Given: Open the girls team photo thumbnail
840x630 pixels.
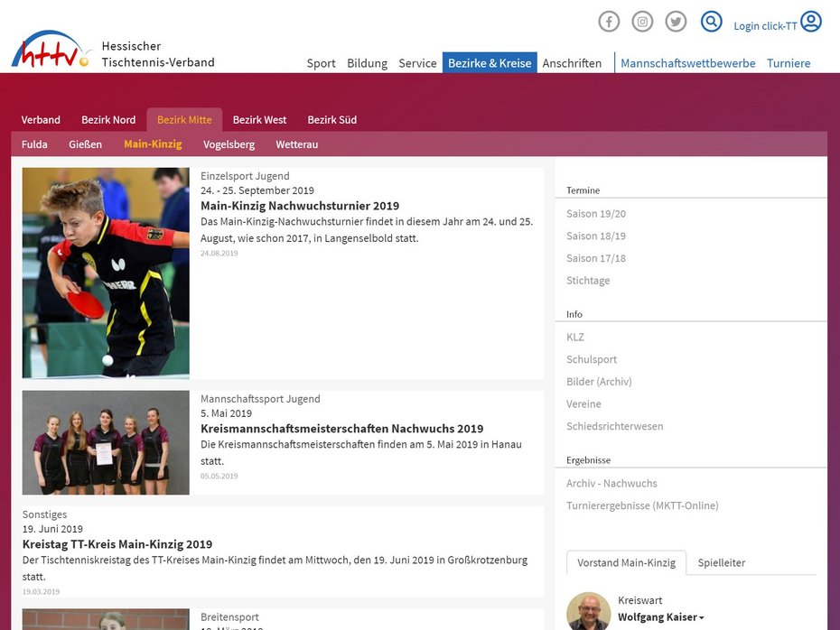Looking at the screenshot, I should 106,442.
